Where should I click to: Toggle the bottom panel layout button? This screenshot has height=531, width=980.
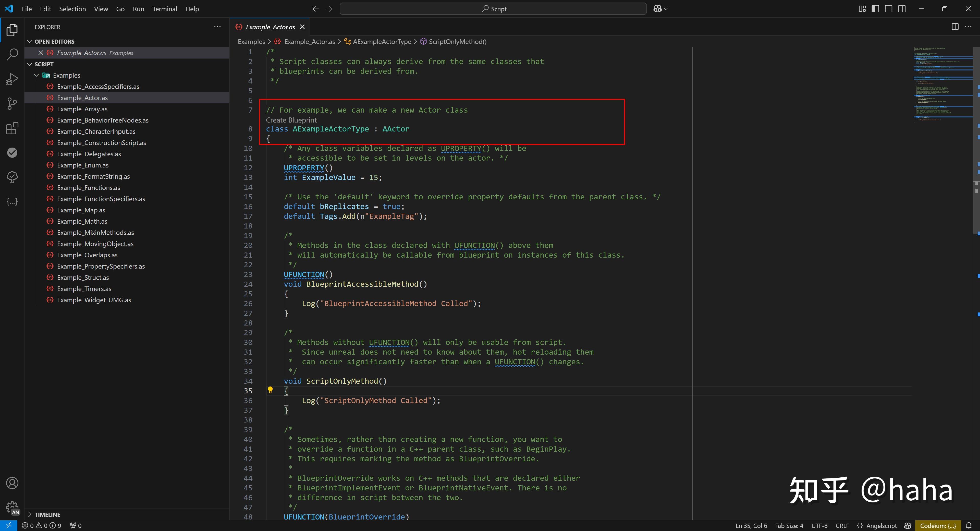coord(888,9)
